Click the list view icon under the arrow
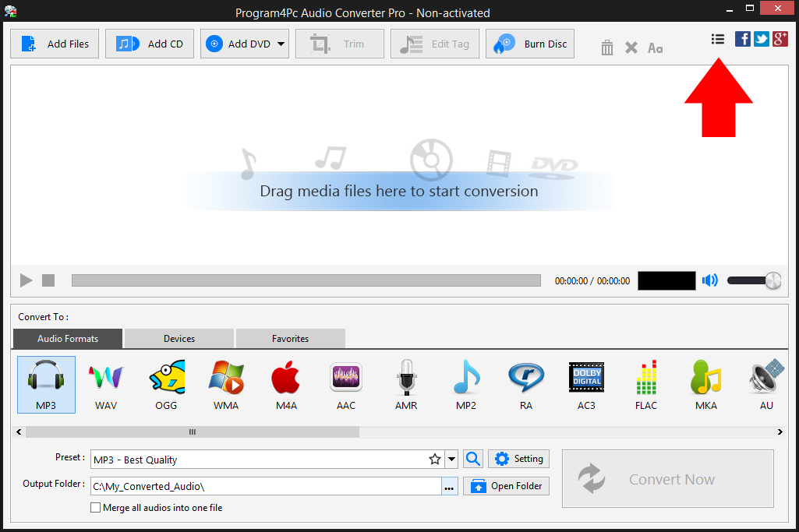The height and width of the screenshot is (532, 799). pyautogui.click(x=717, y=38)
